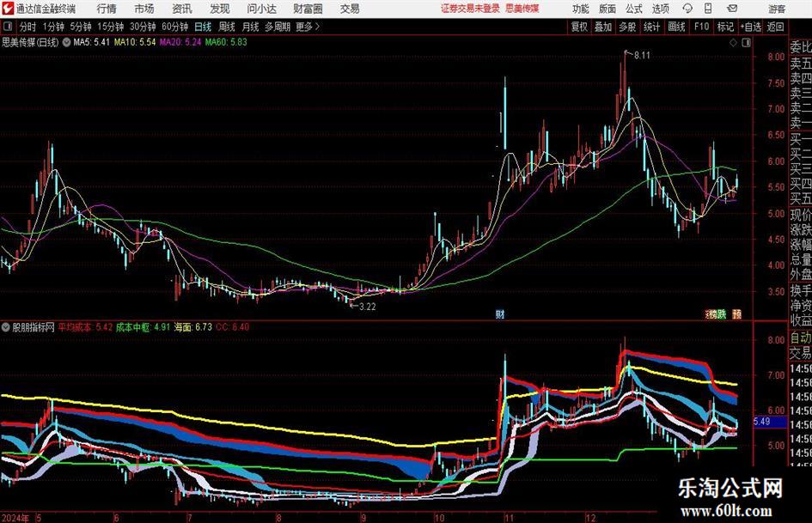This screenshot has width=812, height=523.
Task: Switch to 5分钟 period tab
Action: [81, 27]
